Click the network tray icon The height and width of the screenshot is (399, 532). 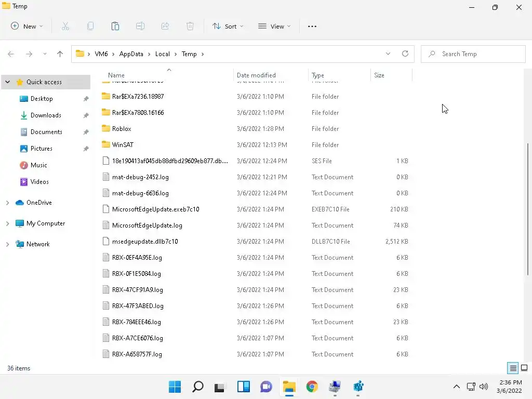[x=471, y=387]
